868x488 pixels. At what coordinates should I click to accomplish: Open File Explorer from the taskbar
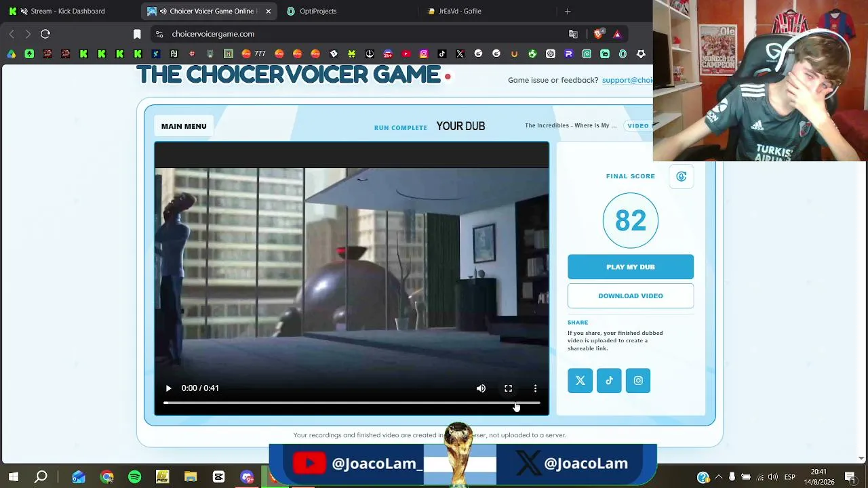tap(191, 477)
